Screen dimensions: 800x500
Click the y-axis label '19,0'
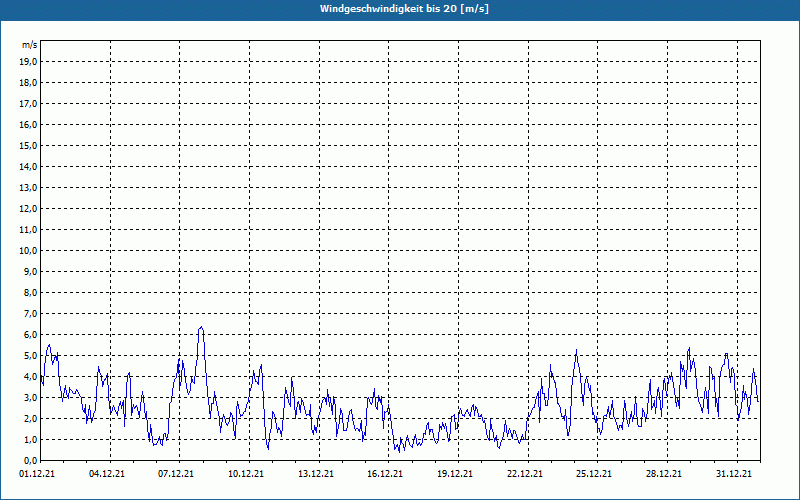28,62
